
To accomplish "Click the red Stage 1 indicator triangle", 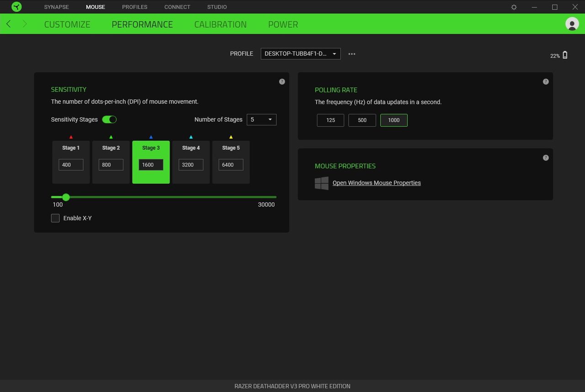I will (71, 137).
